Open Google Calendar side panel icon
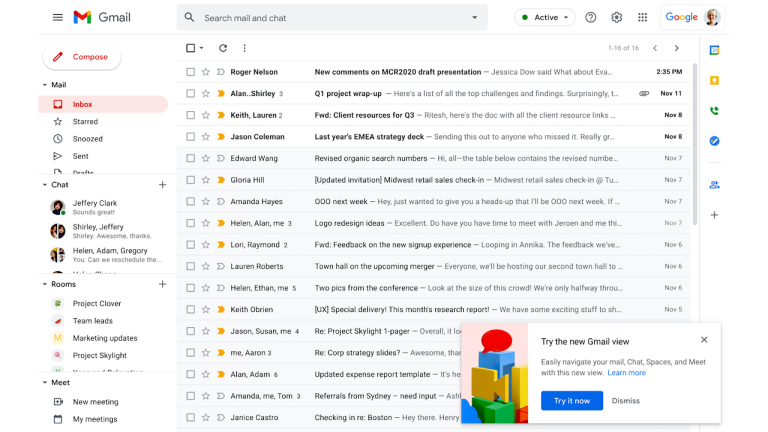 715,50
